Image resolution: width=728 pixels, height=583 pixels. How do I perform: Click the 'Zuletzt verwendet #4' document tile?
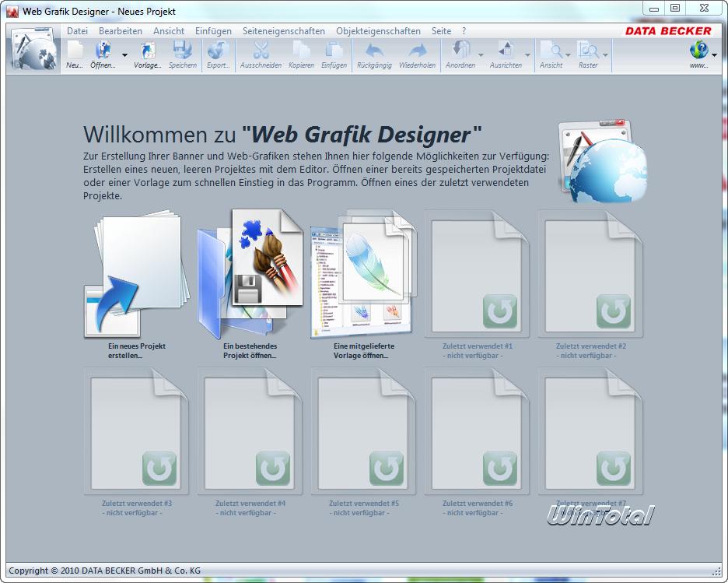click(x=250, y=431)
